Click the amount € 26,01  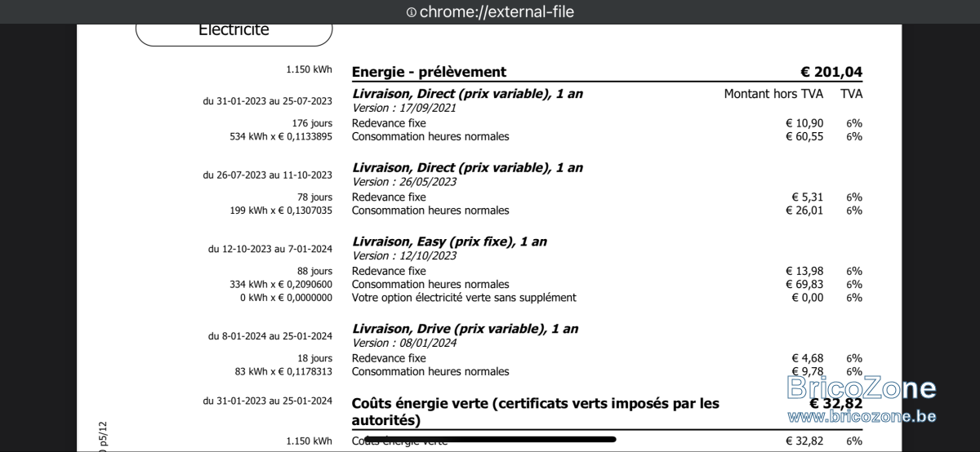pyautogui.click(x=804, y=210)
